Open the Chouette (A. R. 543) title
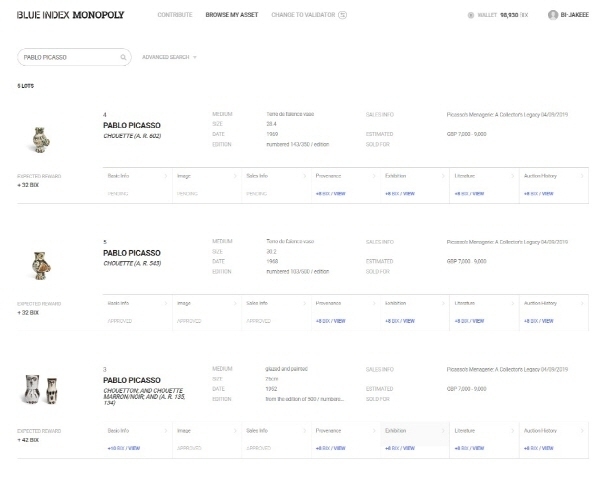 132,263
